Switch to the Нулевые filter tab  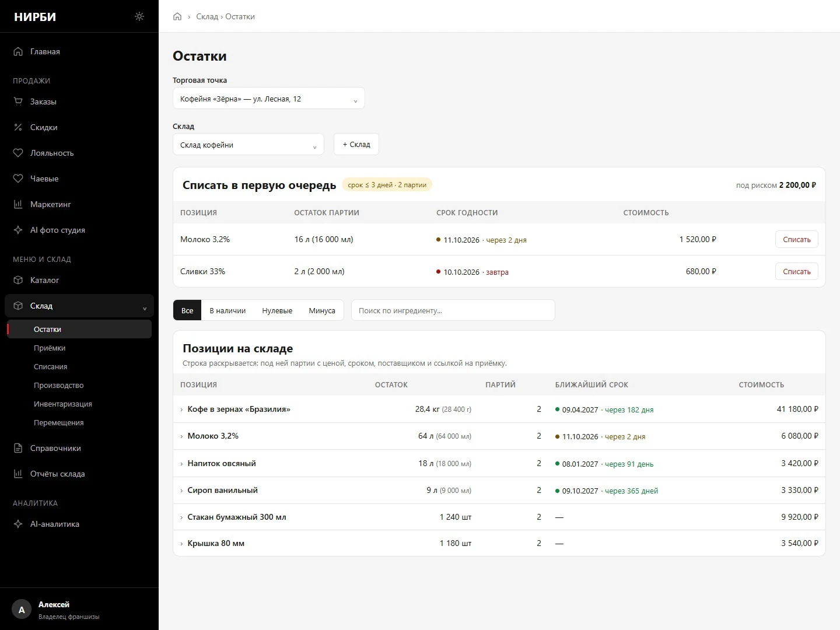[x=277, y=310]
